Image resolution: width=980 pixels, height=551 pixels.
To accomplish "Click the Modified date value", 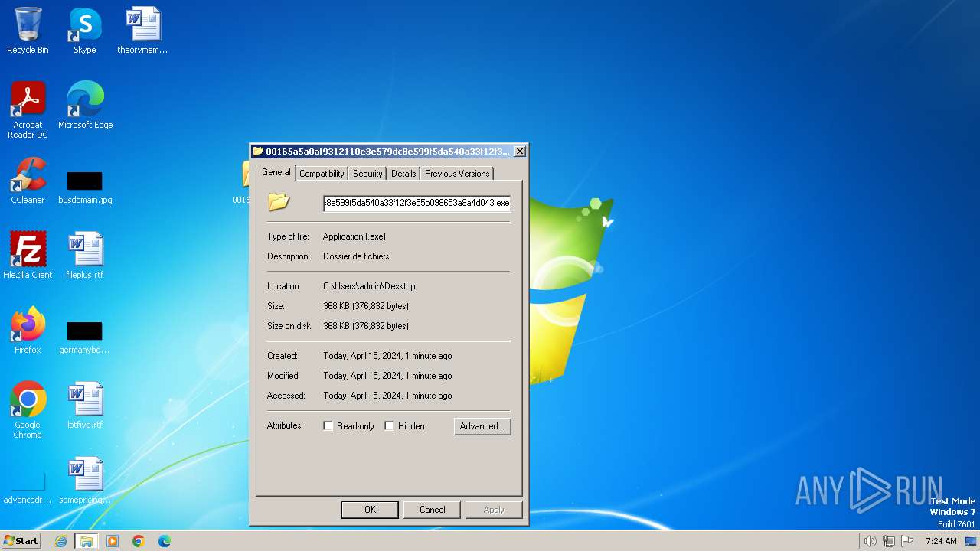I will [x=387, y=376].
